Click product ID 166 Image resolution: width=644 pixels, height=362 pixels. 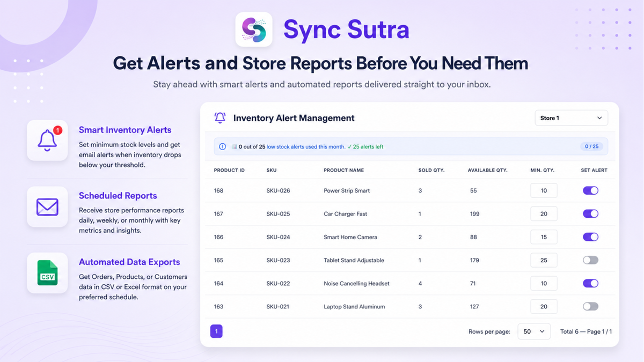[218, 237]
